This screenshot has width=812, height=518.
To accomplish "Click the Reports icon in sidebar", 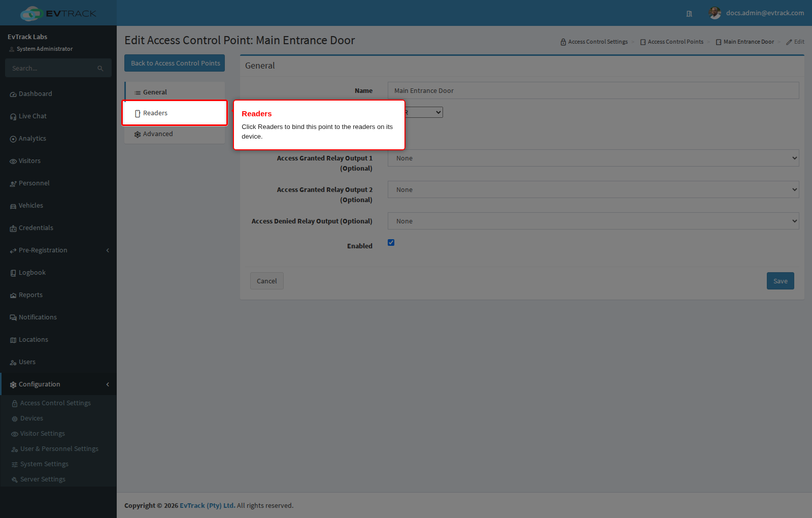I will (13, 296).
